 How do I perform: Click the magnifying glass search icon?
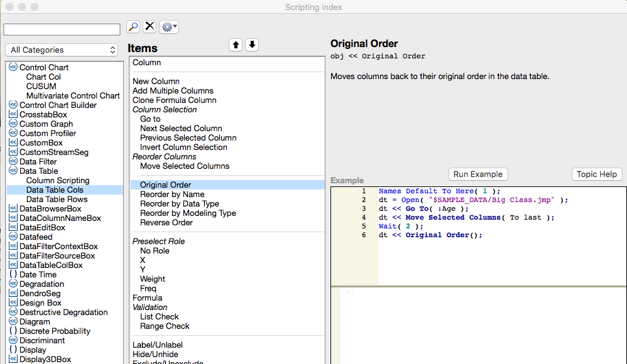[x=133, y=26]
